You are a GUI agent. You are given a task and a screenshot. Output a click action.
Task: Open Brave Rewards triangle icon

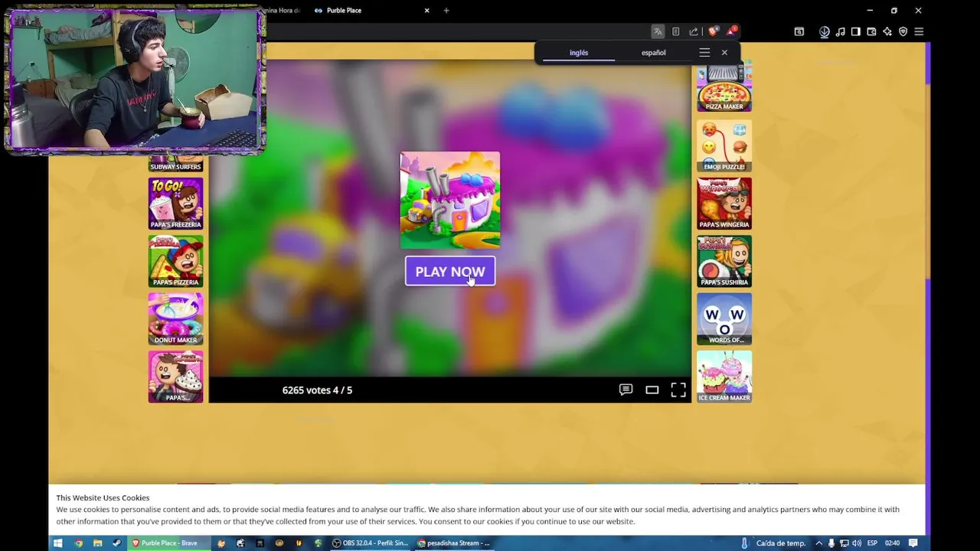pyautogui.click(x=731, y=31)
